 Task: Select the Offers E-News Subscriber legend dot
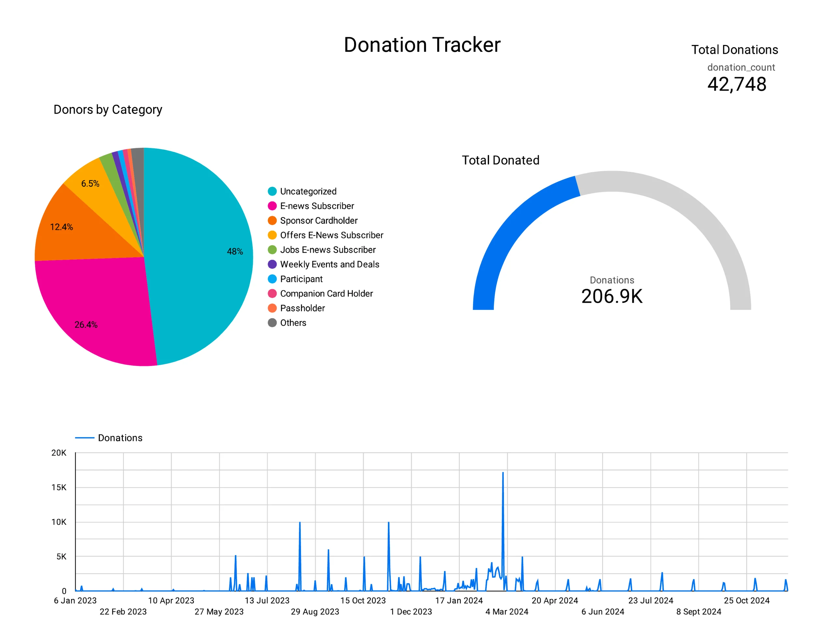pos(273,235)
